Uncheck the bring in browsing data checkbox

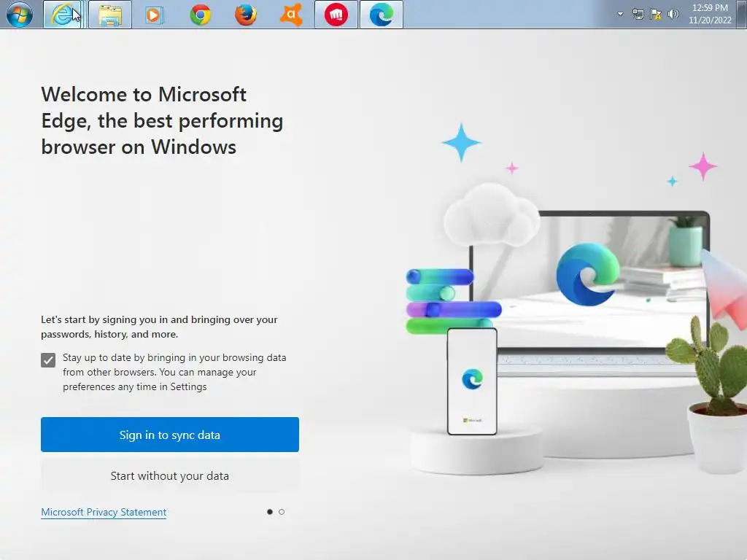48,360
